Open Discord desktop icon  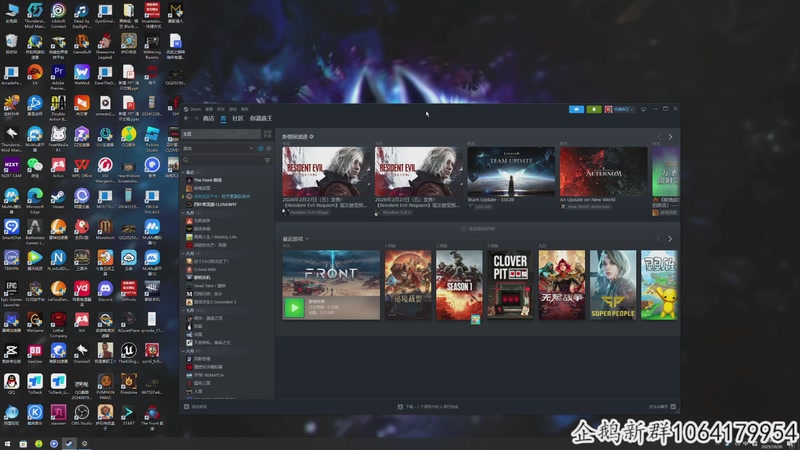click(x=105, y=291)
